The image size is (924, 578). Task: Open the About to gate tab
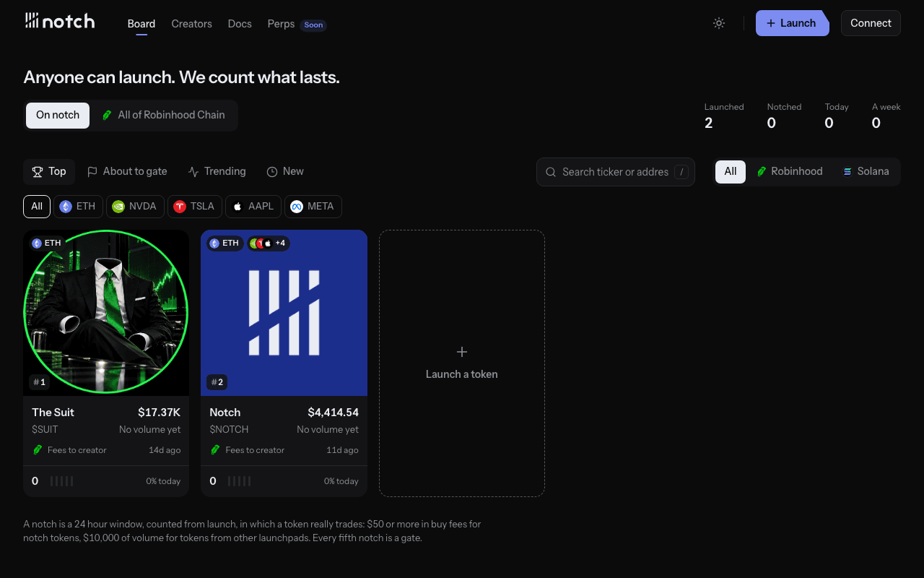[x=127, y=172]
